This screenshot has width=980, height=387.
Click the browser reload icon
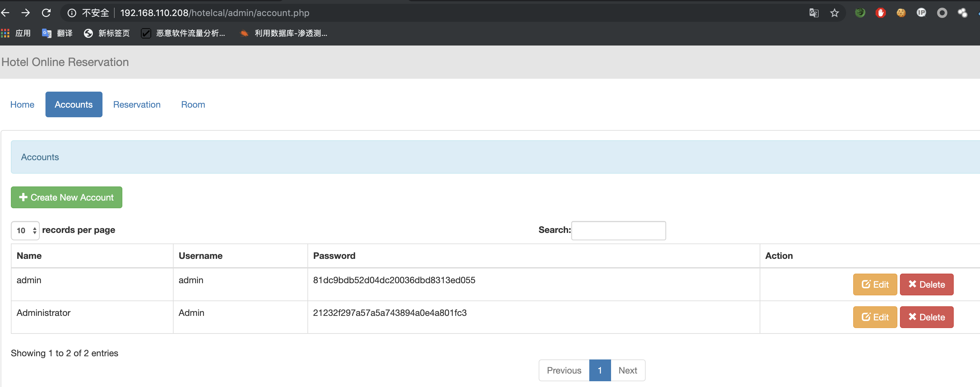tap(46, 13)
